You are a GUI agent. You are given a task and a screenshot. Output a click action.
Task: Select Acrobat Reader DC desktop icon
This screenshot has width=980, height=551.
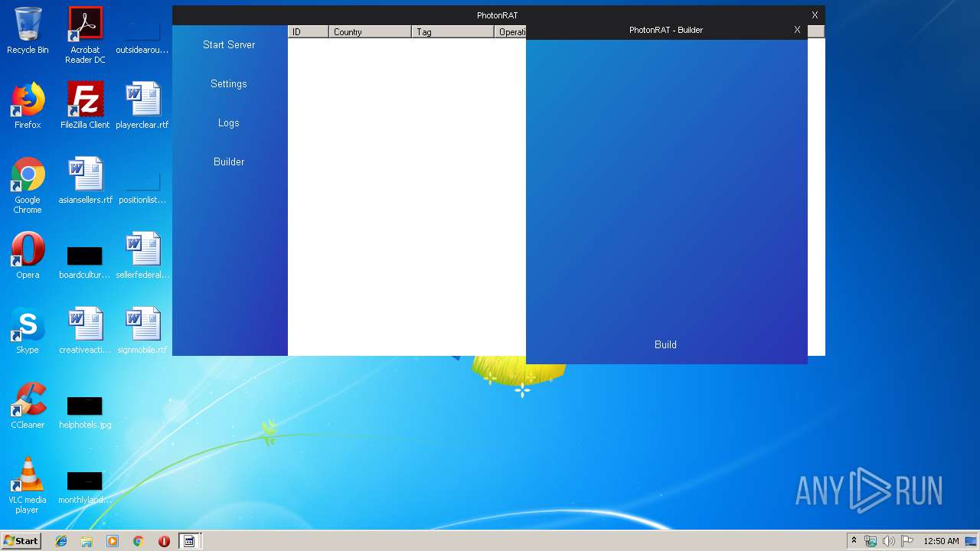[x=85, y=35]
